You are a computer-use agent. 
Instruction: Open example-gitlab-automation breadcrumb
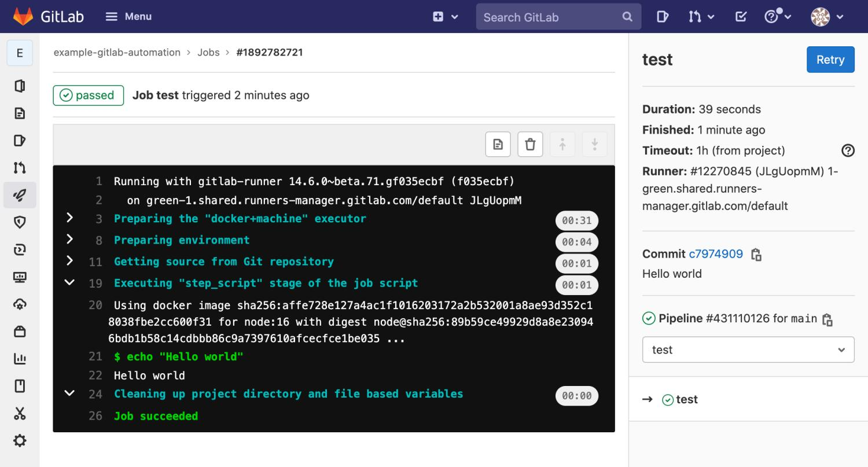(117, 52)
